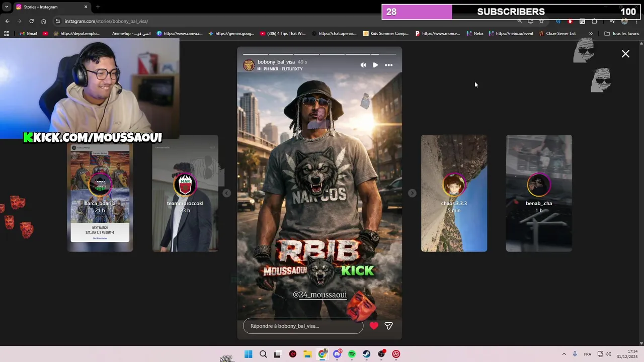The height and width of the screenshot is (362, 644).
Task: Open the YouTube bookmark icon after Gmail
Action: pos(45,34)
